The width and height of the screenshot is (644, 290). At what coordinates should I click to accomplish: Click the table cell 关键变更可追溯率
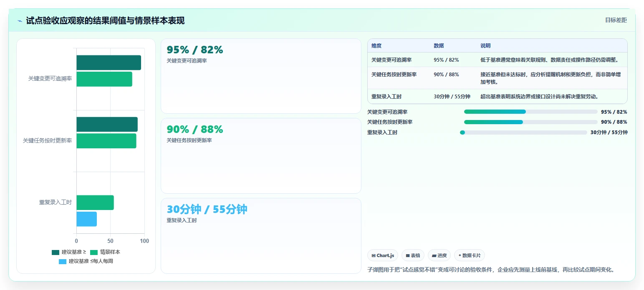click(x=391, y=60)
